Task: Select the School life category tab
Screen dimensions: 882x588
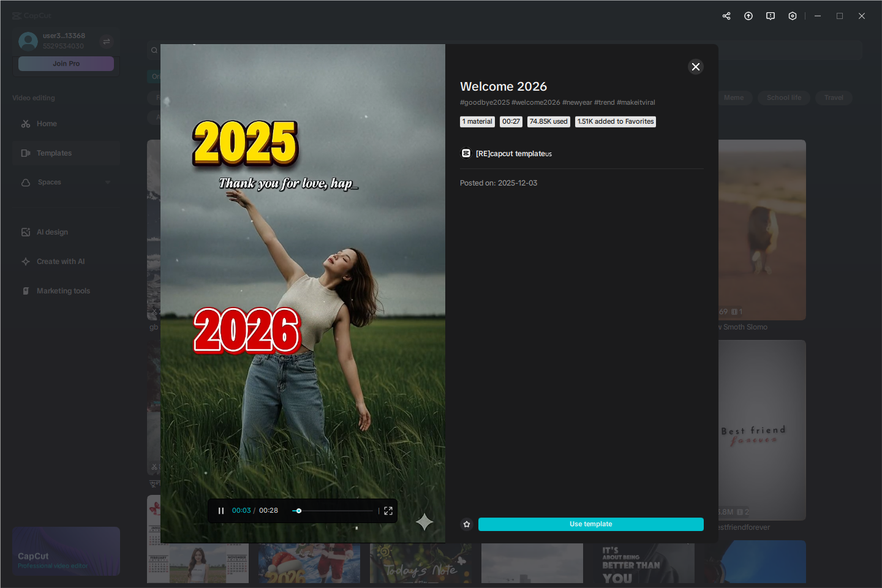Action: (784, 98)
